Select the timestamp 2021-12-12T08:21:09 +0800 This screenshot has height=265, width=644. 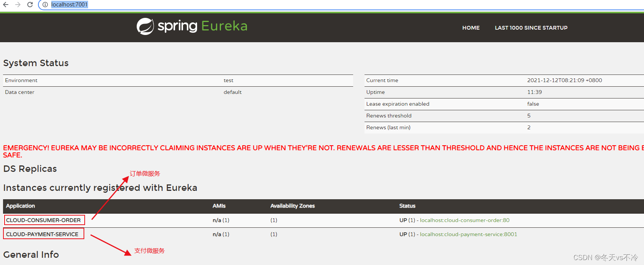[x=565, y=80]
